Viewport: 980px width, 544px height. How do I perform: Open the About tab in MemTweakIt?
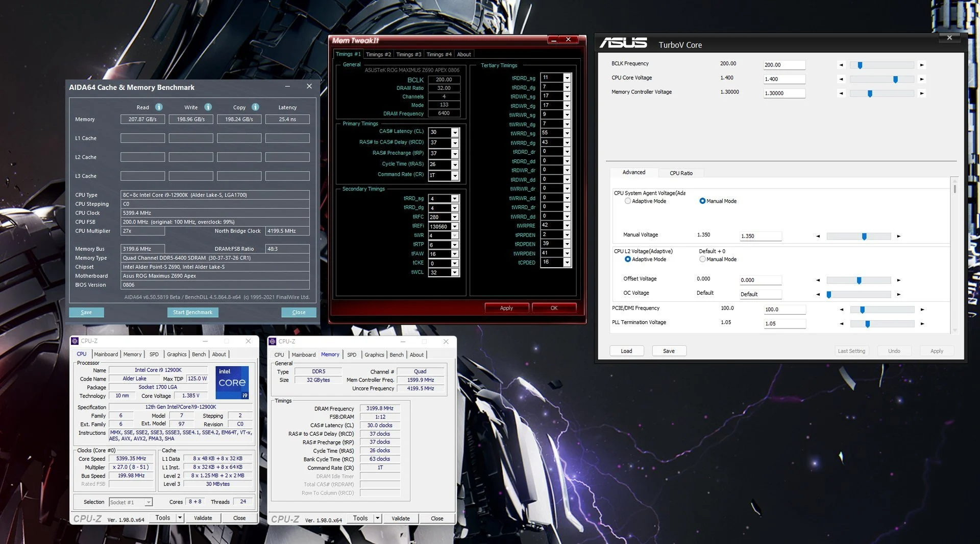pyautogui.click(x=464, y=55)
